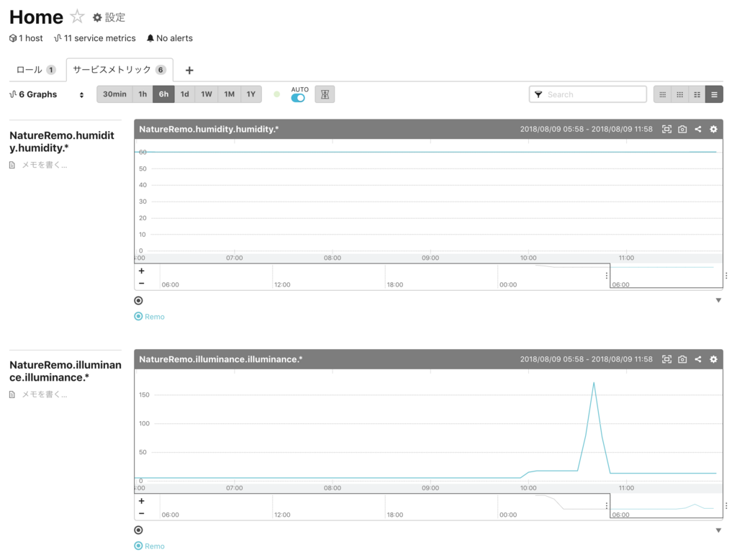Expand illuminance graph legend triangle

(x=718, y=530)
